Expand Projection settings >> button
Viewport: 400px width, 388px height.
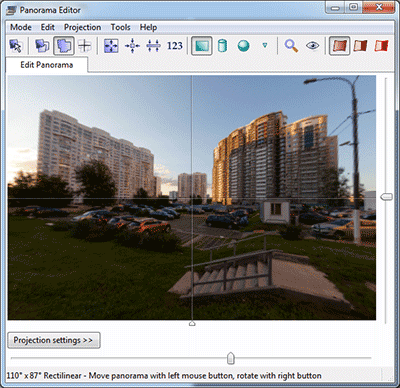54,340
